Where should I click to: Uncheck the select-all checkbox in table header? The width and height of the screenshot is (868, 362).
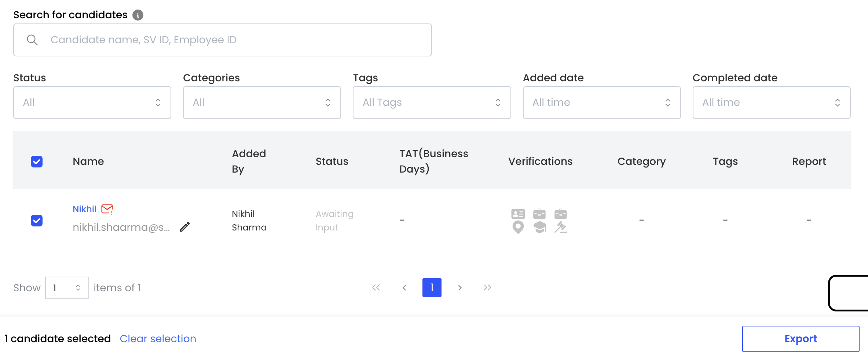coord(37,162)
